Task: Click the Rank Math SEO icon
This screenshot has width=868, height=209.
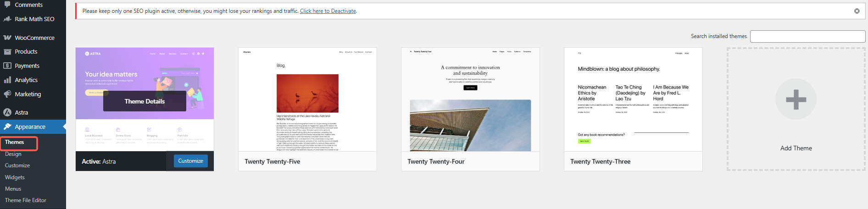Action: [7, 19]
